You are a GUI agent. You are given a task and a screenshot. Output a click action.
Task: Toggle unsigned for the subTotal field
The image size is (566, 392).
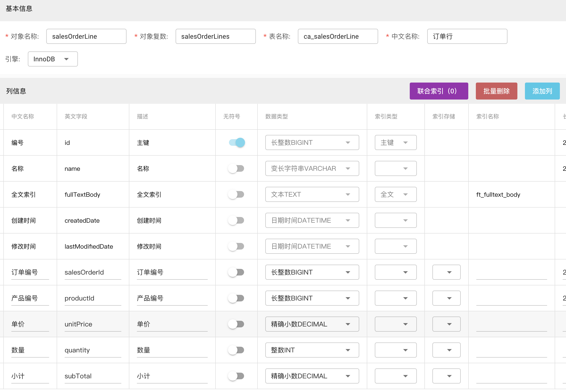coord(237,376)
